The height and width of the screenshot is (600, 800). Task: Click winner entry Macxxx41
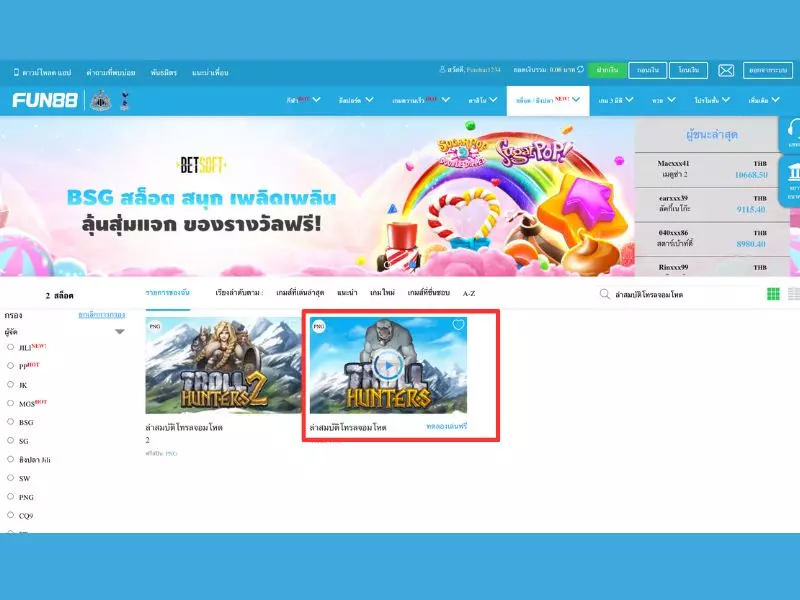pos(712,169)
